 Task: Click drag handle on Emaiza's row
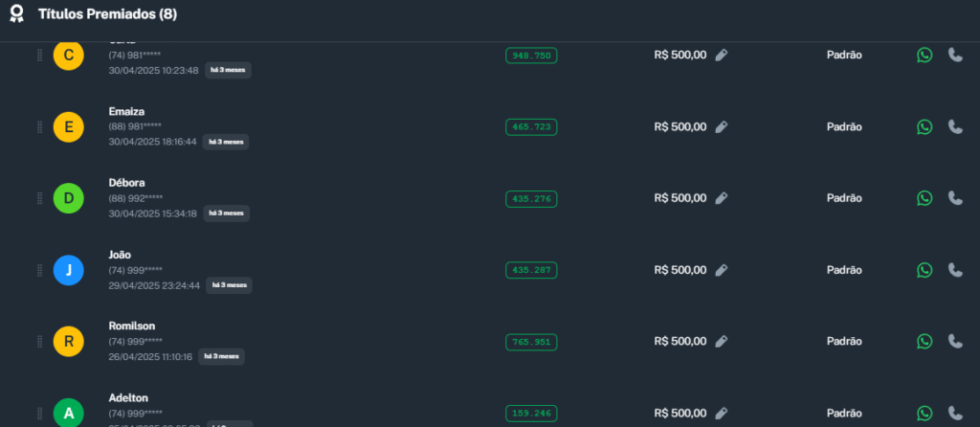pos(39,126)
